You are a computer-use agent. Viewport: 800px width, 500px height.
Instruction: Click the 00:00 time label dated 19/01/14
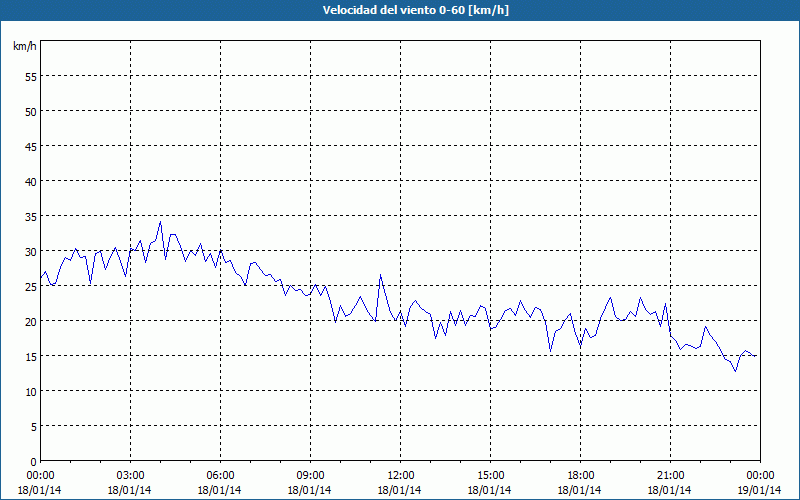(760, 476)
